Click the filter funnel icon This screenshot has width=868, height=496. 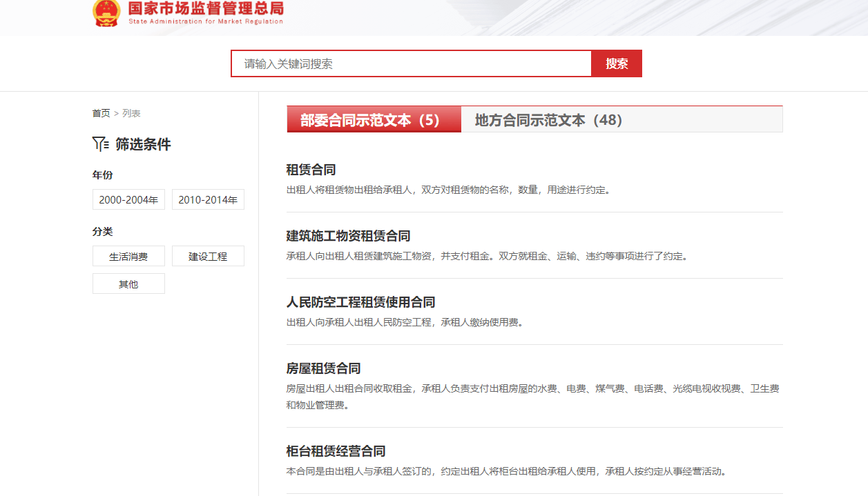pos(100,144)
